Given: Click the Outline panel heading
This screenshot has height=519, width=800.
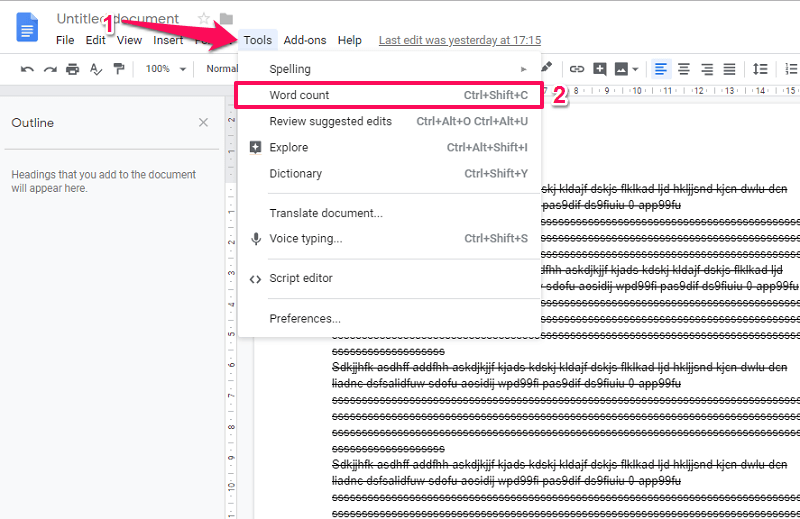Looking at the screenshot, I should (33, 123).
